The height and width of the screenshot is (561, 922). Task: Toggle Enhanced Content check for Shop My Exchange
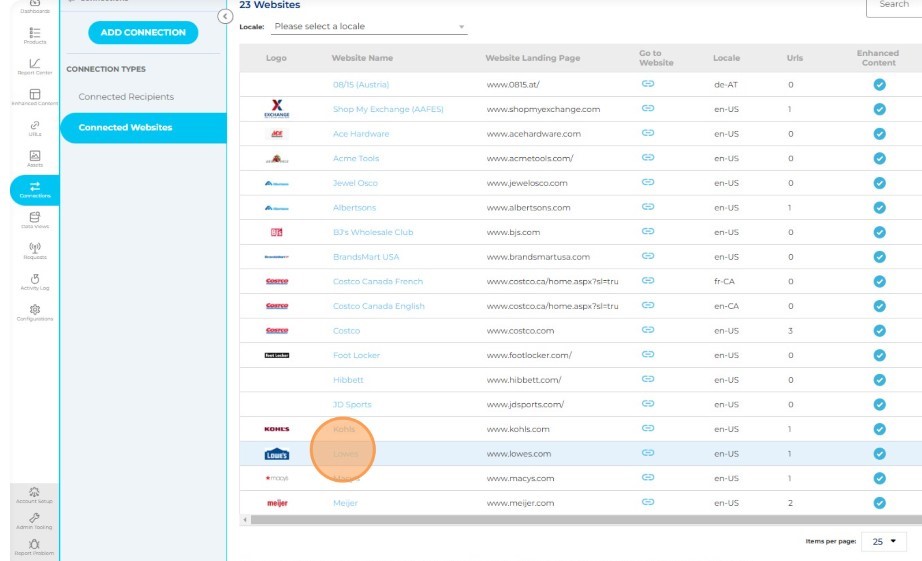[x=879, y=109]
